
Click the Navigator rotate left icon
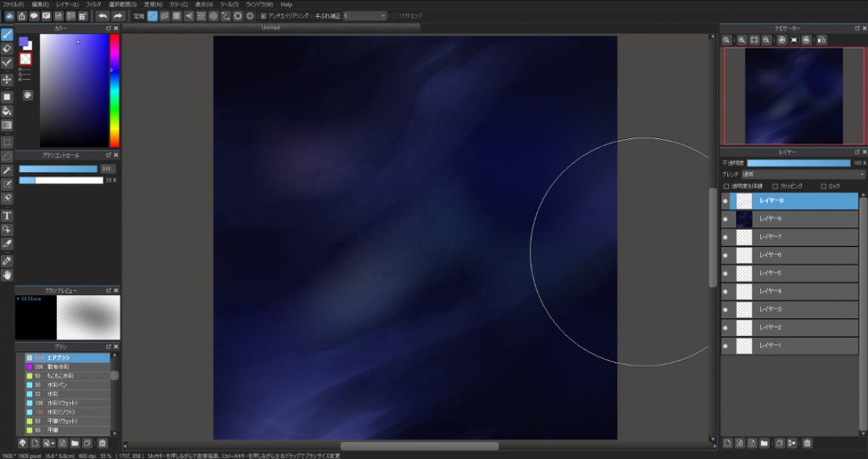pyautogui.click(x=782, y=40)
